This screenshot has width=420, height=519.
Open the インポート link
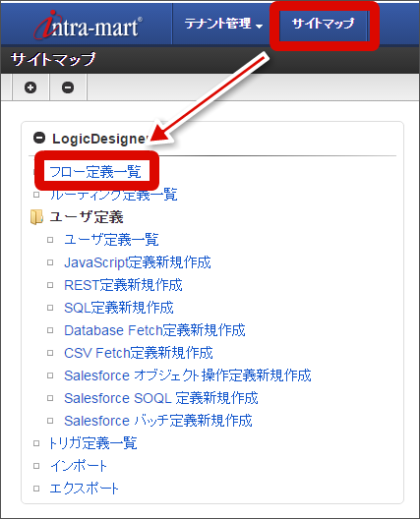pos(79,466)
